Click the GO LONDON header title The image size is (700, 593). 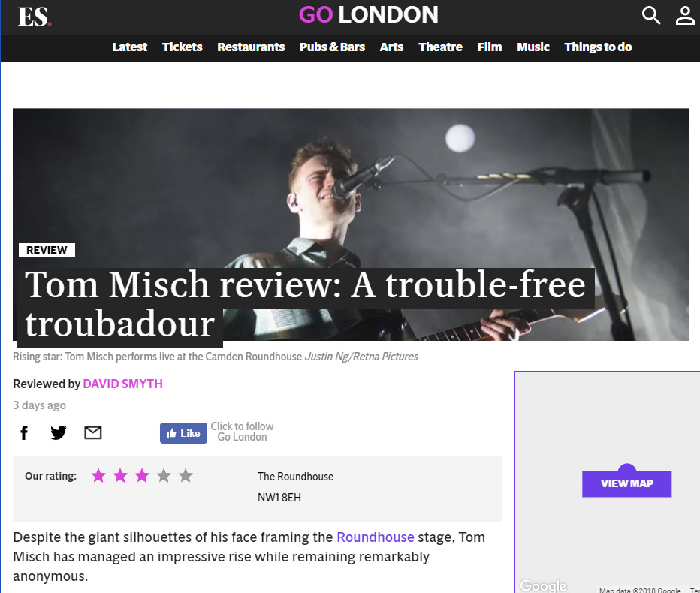pyautogui.click(x=369, y=15)
